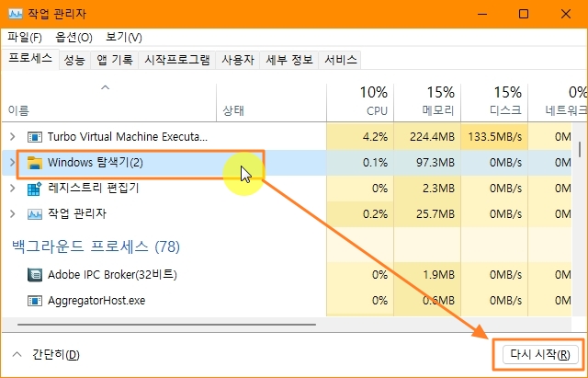The width and height of the screenshot is (588, 378).
Task: Expand the 레지스트리 편집기 process
Action: (12, 188)
